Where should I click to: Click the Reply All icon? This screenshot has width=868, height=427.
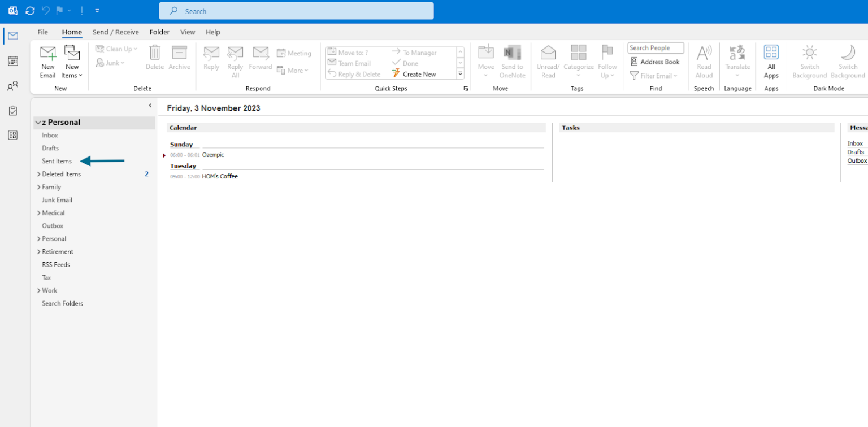235,58
